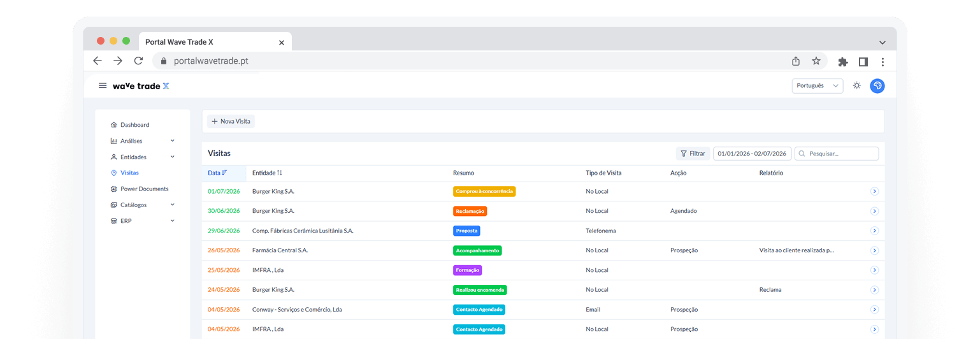Click the Nova Visita button
Screen dimensions: 980x339
coord(231,121)
